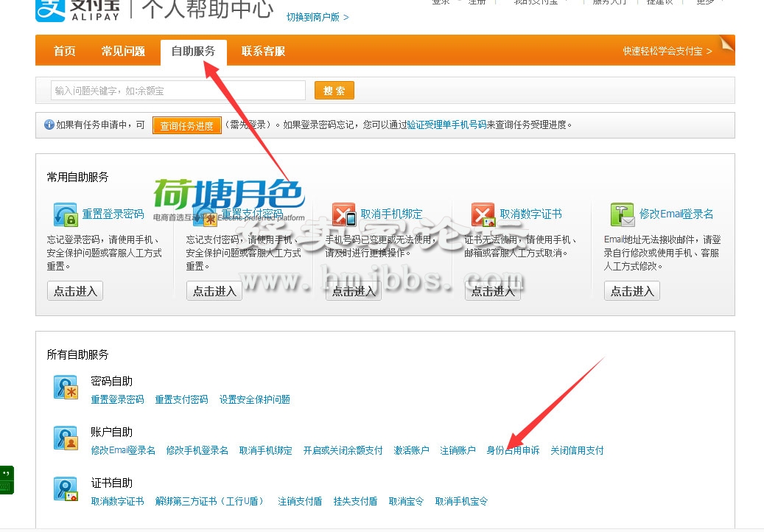Click the cancel phone binding icon
Viewport: 764px width, 532px height.
click(x=343, y=214)
